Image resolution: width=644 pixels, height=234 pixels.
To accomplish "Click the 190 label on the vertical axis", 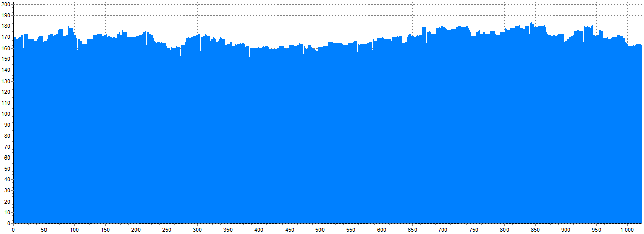I will click(6, 15).
